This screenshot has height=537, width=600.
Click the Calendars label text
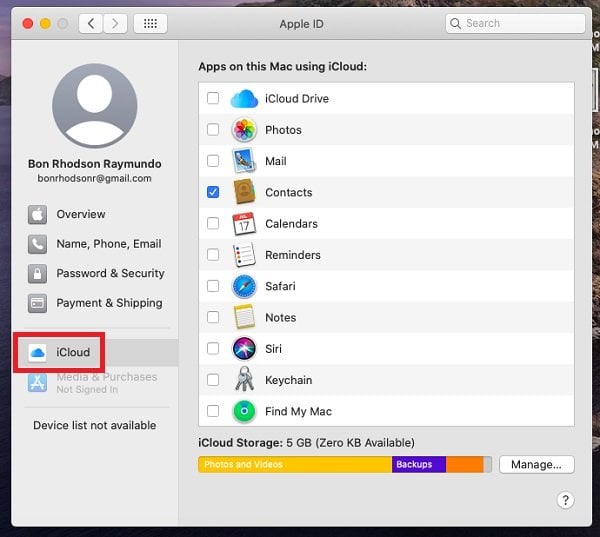(x=291, y=224)
